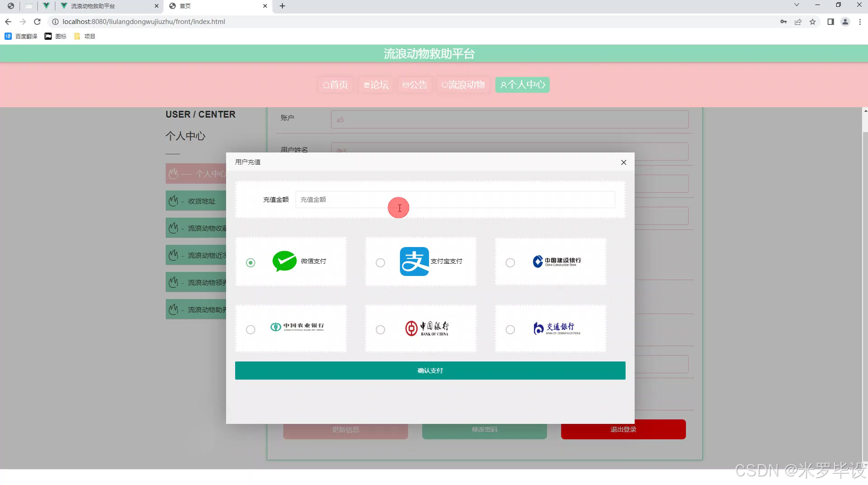Close the 流浪动物救助平台 browser tab
868x485 pixels.
[156, 6]
